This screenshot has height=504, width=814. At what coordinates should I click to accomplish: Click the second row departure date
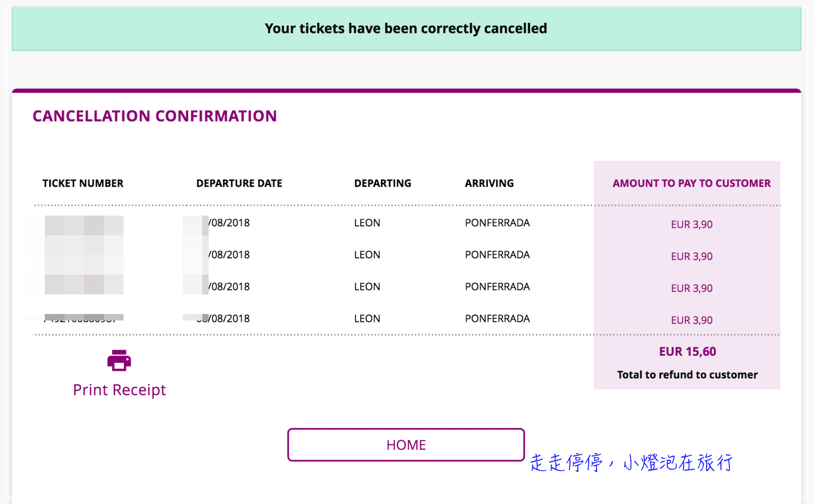click(228, 255)
